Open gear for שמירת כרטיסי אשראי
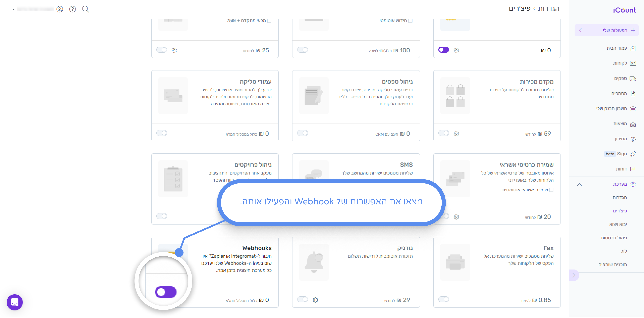The height and width of the screenshot is (318, 644). pos(456,217)
